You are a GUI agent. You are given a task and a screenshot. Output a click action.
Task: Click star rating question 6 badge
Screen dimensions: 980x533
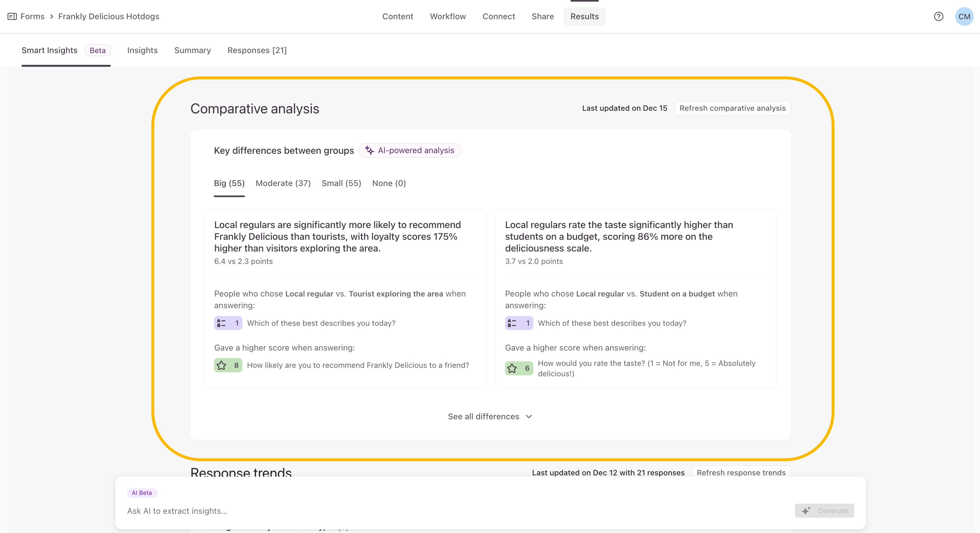tap(519, 368)
